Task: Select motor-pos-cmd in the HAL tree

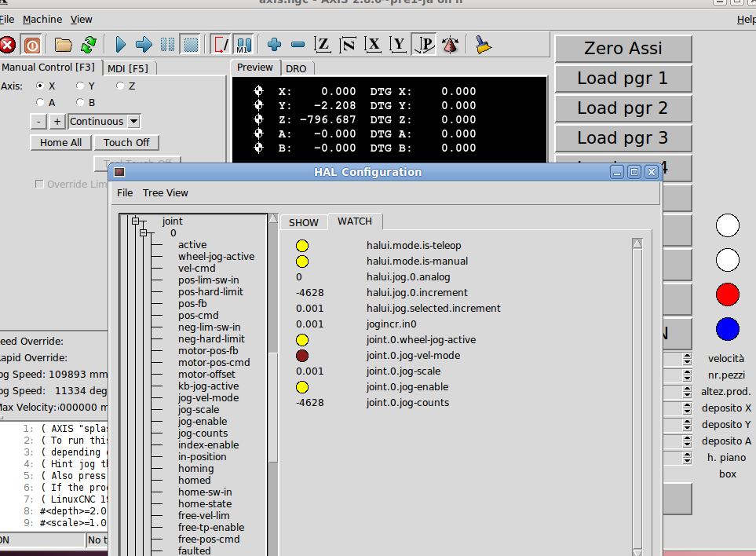Action: pyautogui.click(x=214, y=363)
